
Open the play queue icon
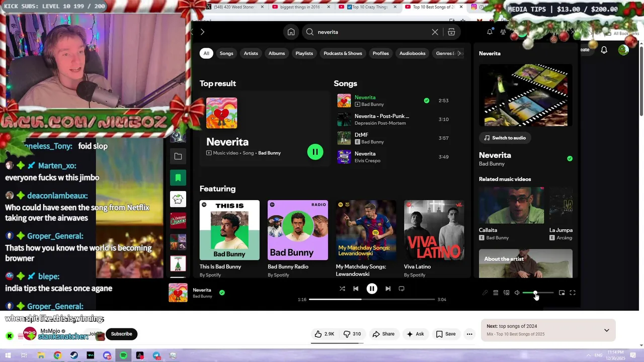496,293
